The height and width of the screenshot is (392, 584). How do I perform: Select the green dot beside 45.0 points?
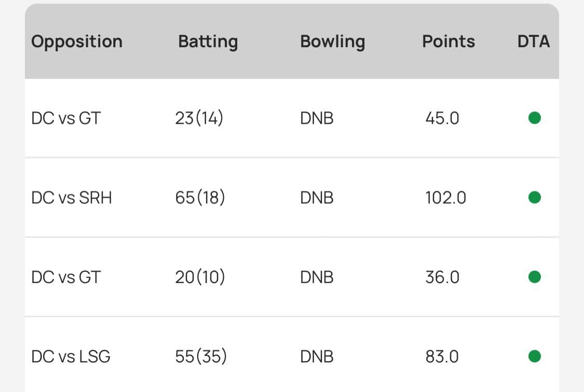(534, 118)
